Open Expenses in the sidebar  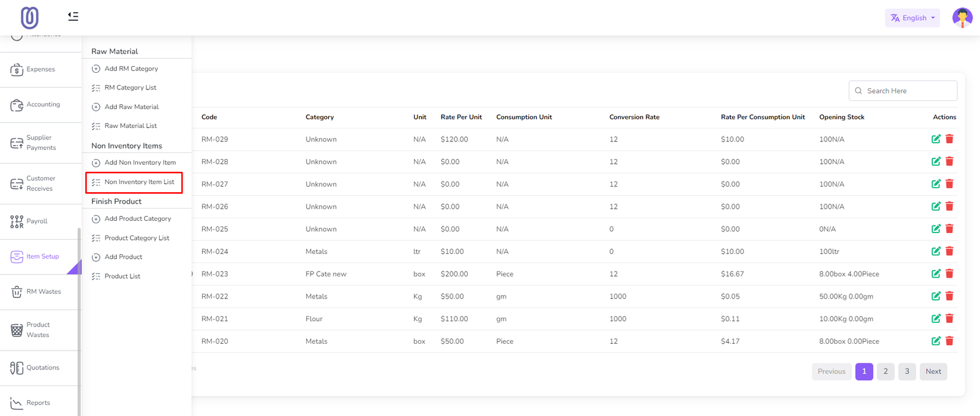click(x=40, y=70)
